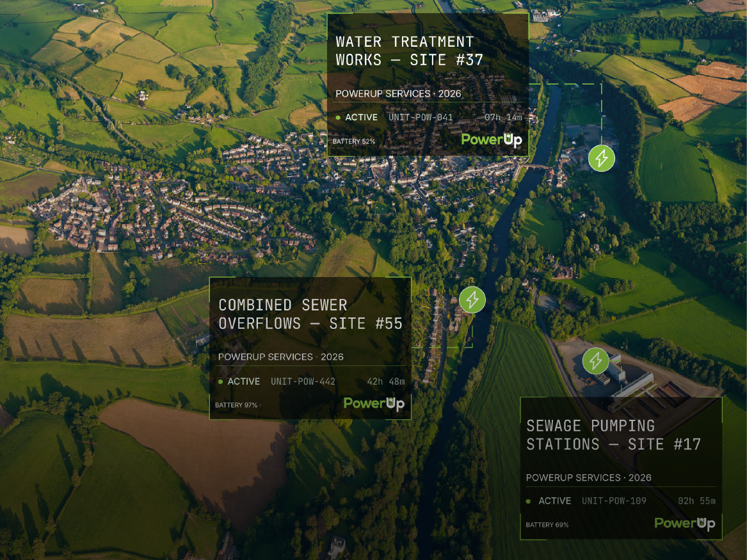The image size is (747, 560).
Task: Select unit ID UNIT-POW-109
Action: point(614,501)
